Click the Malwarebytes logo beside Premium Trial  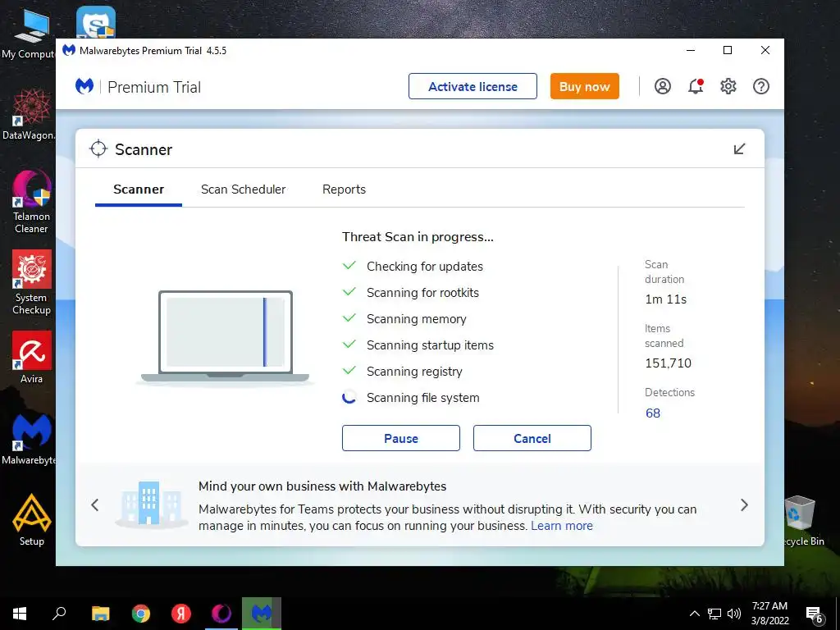click(x=84, y=86)
